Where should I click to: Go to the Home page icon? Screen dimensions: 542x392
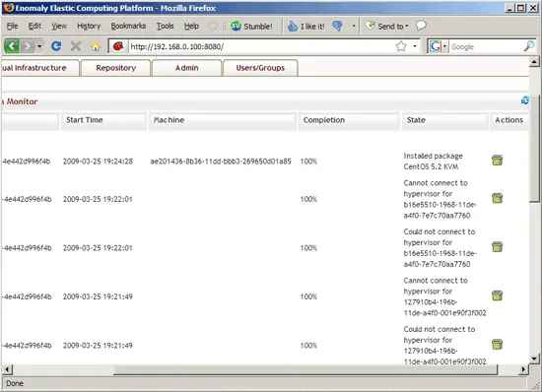pyautogui.click(x=96, y=46)
